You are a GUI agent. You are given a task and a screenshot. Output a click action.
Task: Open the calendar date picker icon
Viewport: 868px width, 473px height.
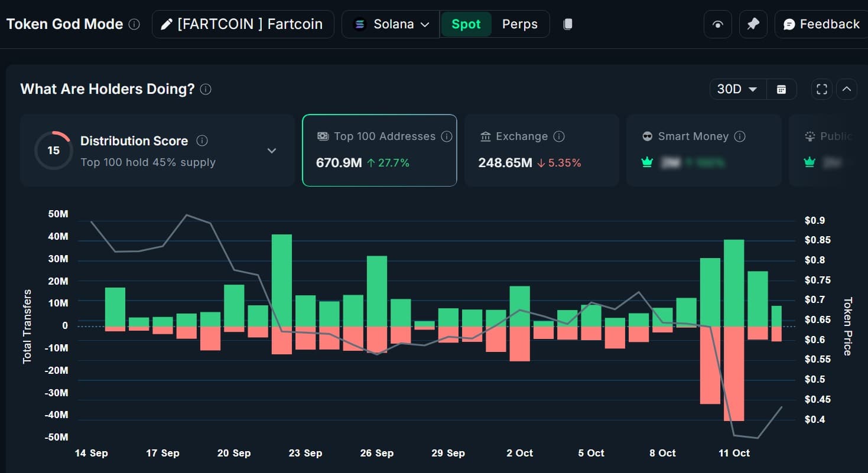coord(781,89)
